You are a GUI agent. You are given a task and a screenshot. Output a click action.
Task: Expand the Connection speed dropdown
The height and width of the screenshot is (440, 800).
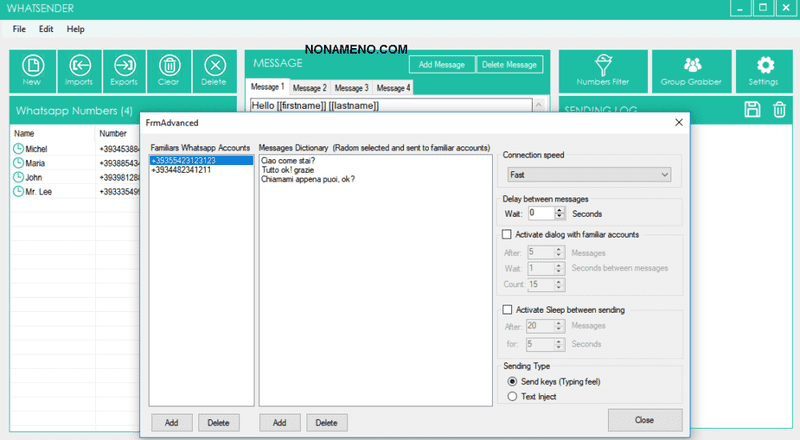pyautogui.click(x=587, y=175)
